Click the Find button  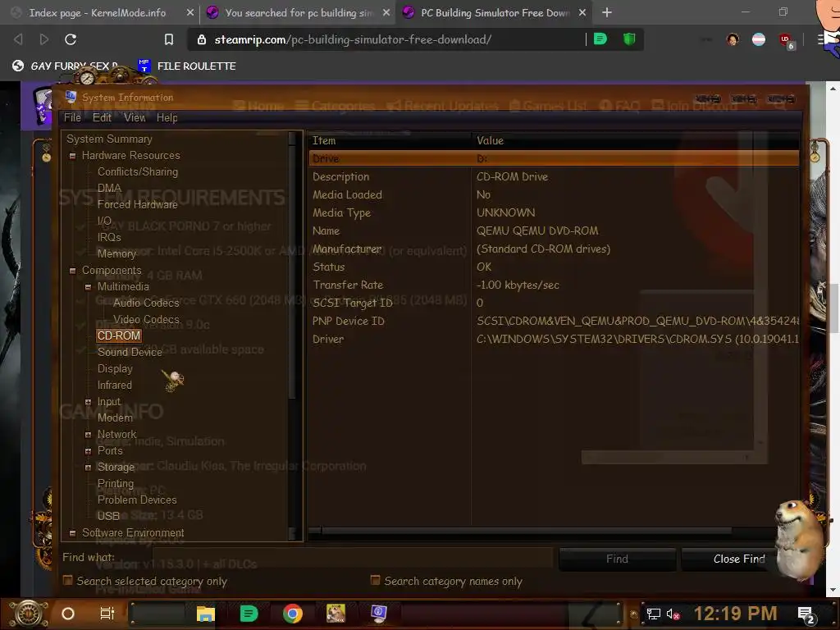(617, 559)
